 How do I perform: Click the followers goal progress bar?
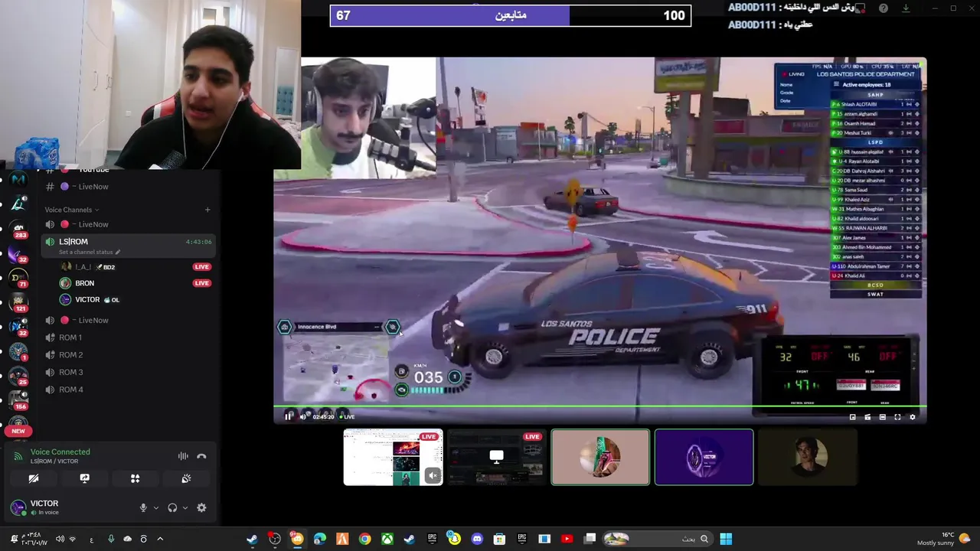(x=511, y=15)
